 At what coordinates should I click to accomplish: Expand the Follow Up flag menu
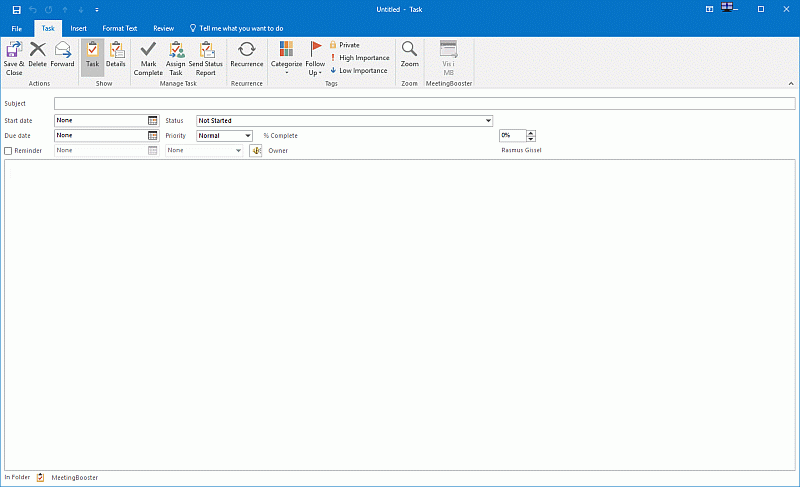[315, 59]
